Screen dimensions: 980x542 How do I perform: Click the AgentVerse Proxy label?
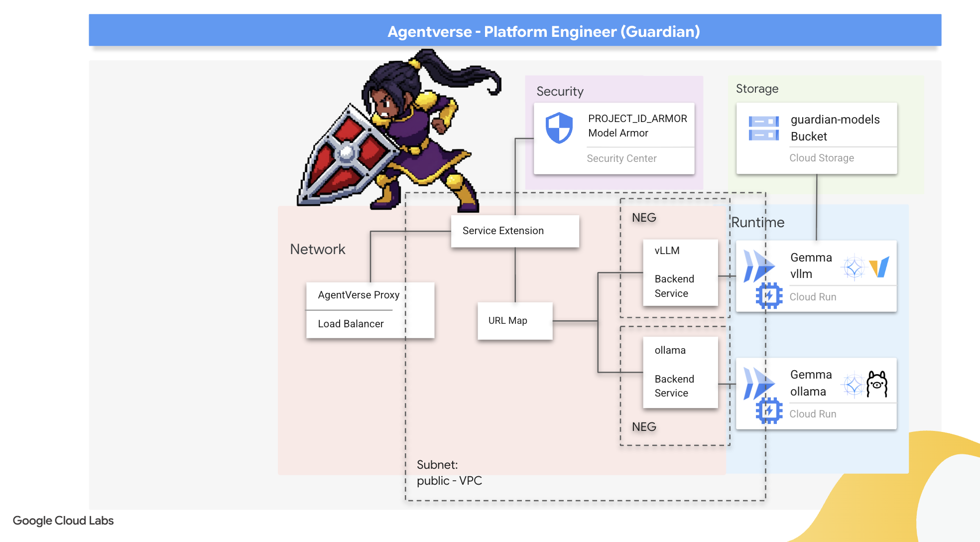click(x=359, y=295)
